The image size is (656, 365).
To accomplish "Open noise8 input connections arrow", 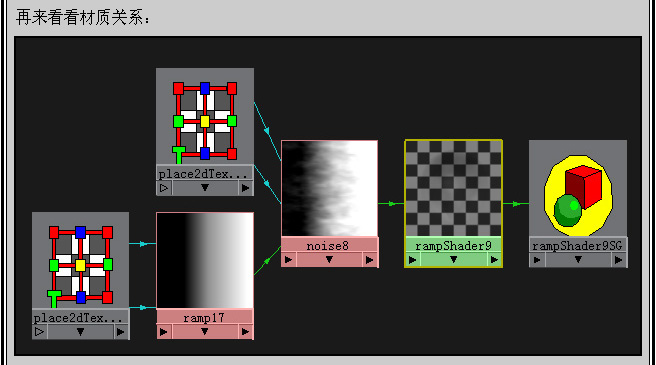I will pyautogui.click(x=289, y=260).
